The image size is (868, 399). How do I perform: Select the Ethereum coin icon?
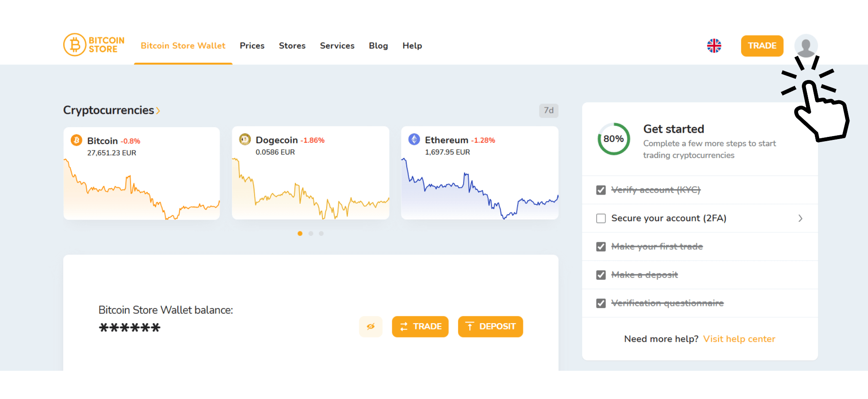tap(415, 139)
